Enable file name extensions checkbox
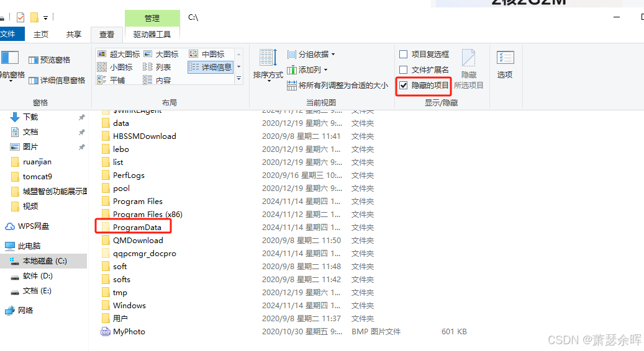 tap(424, 69)
